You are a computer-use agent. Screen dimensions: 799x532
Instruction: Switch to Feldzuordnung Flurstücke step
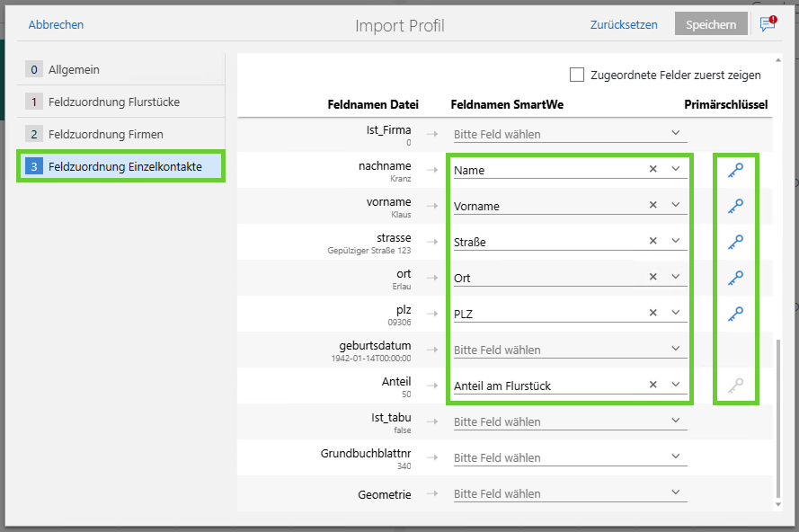click(114, 102)
